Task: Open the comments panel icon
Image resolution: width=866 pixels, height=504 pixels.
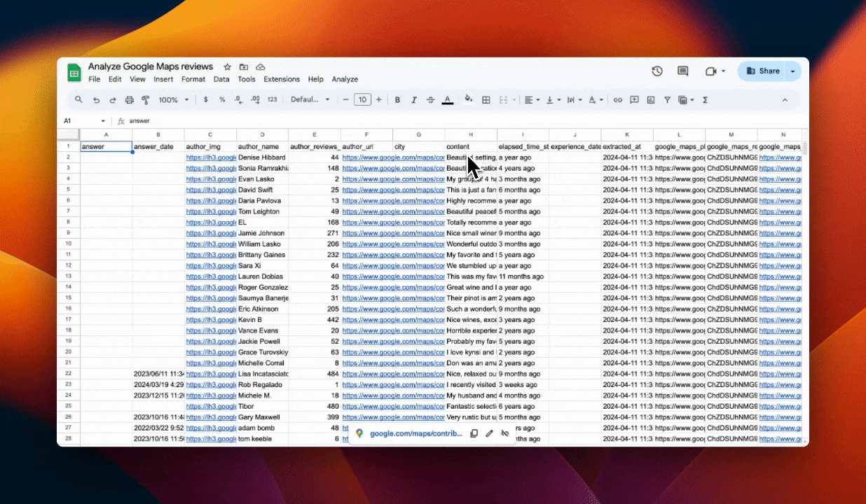Action: coord(683,71)
